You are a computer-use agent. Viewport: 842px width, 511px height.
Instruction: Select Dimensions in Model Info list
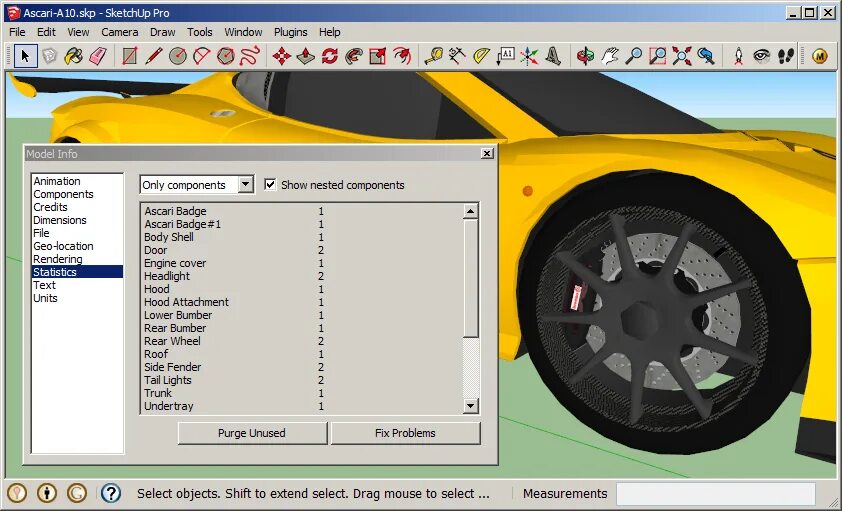[60, 220]
